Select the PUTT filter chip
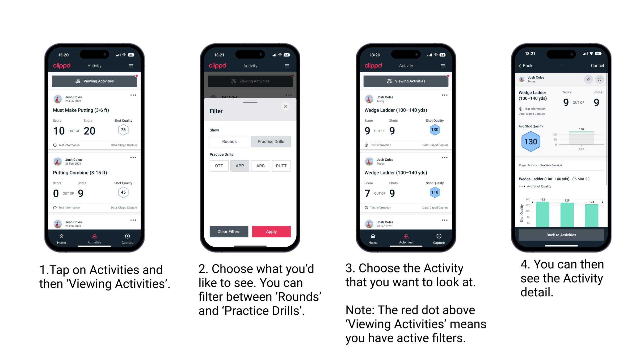The height and width of the screenshot is (346, 644). (x=281, y=166)
